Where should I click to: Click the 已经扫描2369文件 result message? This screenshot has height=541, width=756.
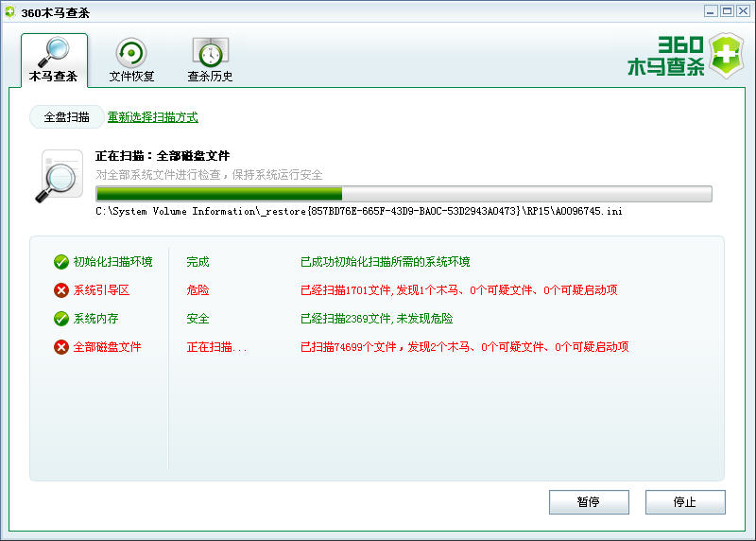point(376,319)
